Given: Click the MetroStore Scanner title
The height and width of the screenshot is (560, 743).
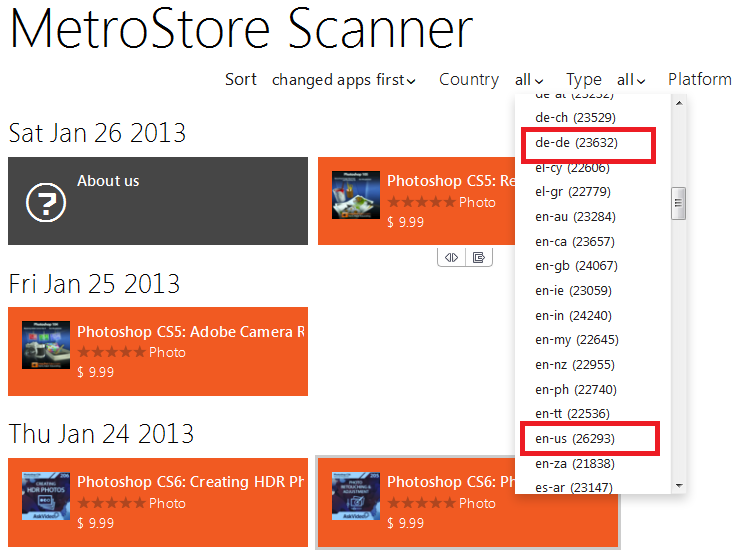Looking at the screenshot, I should (x=241, y=28).
